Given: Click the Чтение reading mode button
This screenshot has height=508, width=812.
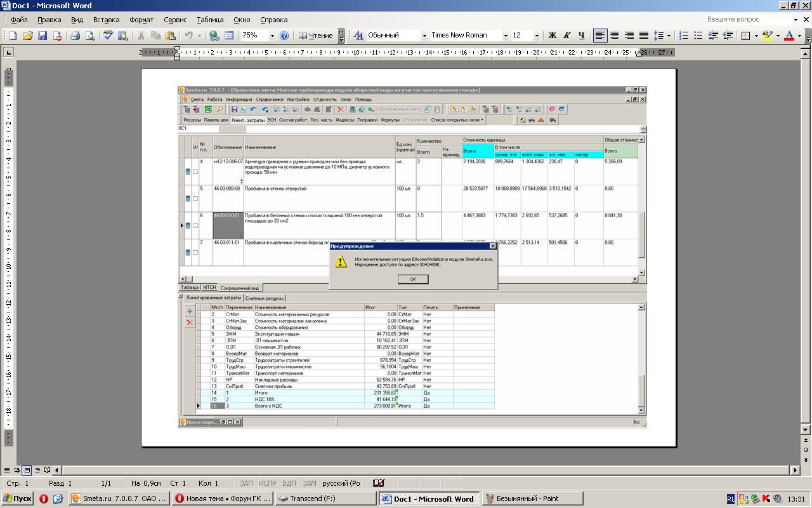Looking at the screenshot, I should coord(316,36).
